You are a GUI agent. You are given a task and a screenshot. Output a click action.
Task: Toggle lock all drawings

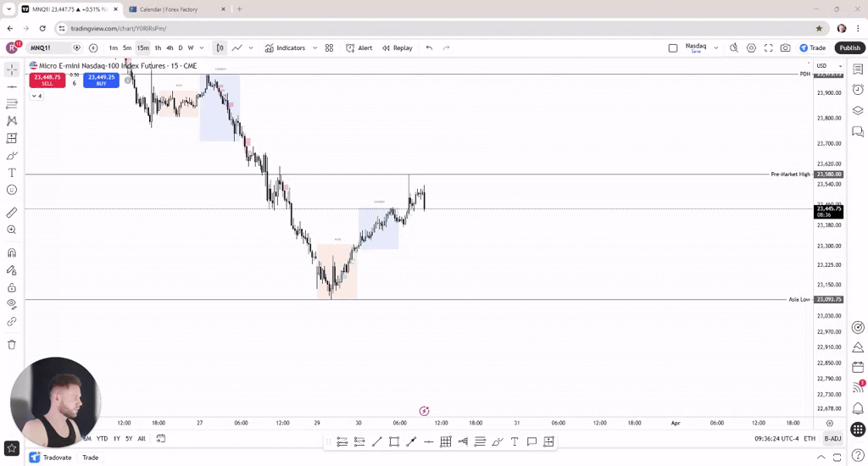(x=12, y=288)
